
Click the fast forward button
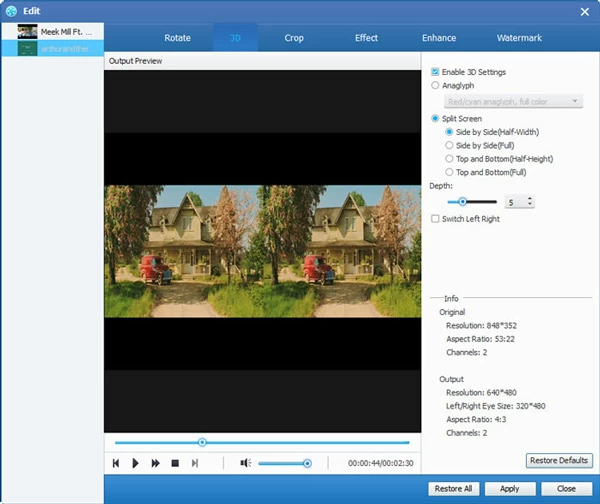point(155,463)
